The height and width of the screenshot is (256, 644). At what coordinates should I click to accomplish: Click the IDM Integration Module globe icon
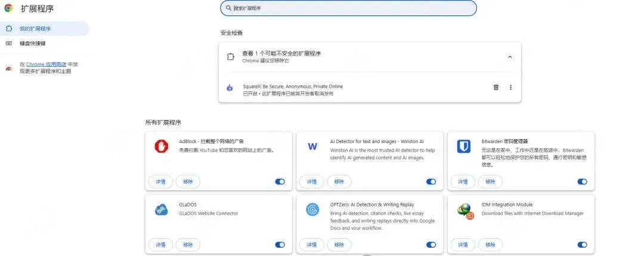(465, 211)
